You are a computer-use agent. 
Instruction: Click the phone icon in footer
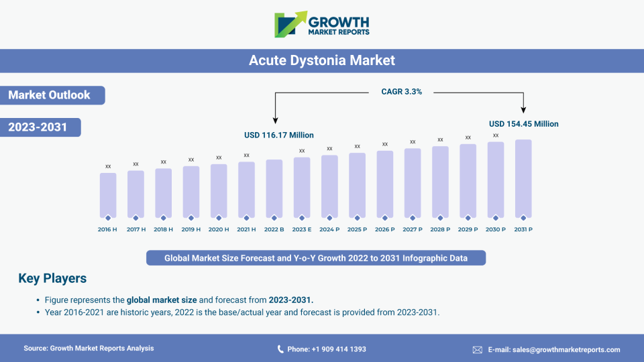tap(281, 349)
